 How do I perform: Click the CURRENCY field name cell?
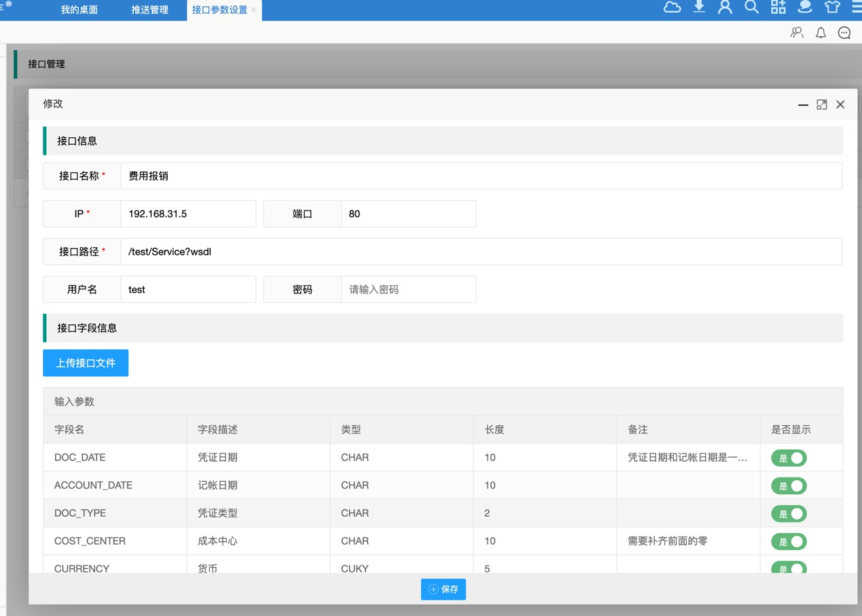(115, 565)
